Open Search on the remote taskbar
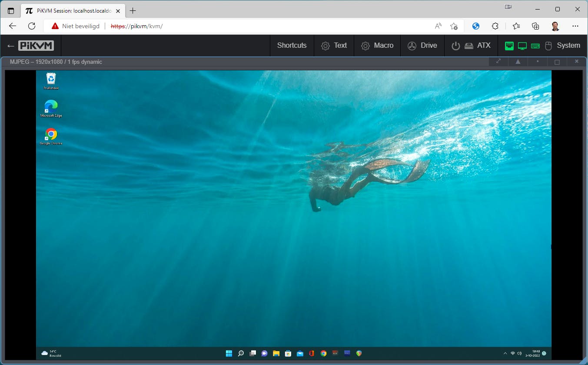This screenshot has height=365, width=588. pyautogui.click(x=241, y=353)
